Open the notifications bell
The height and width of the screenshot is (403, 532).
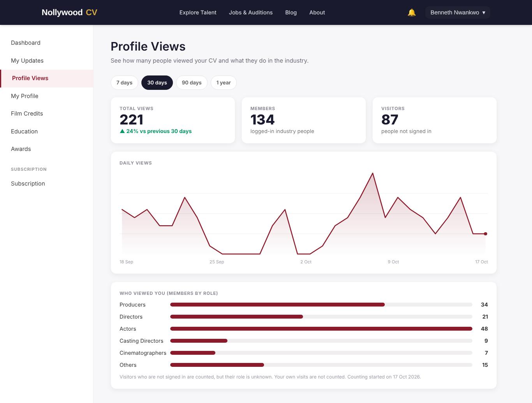tap(412, 12)
